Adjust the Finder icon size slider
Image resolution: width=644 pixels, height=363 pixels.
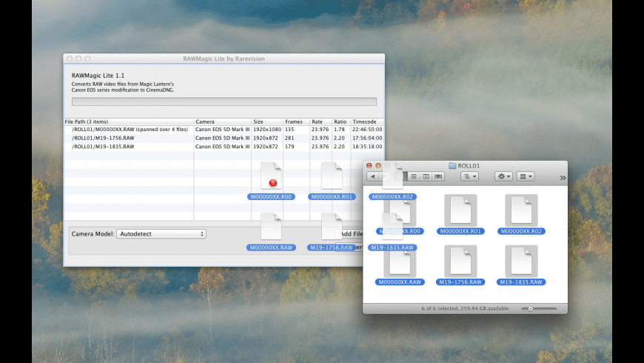[531, 308]
